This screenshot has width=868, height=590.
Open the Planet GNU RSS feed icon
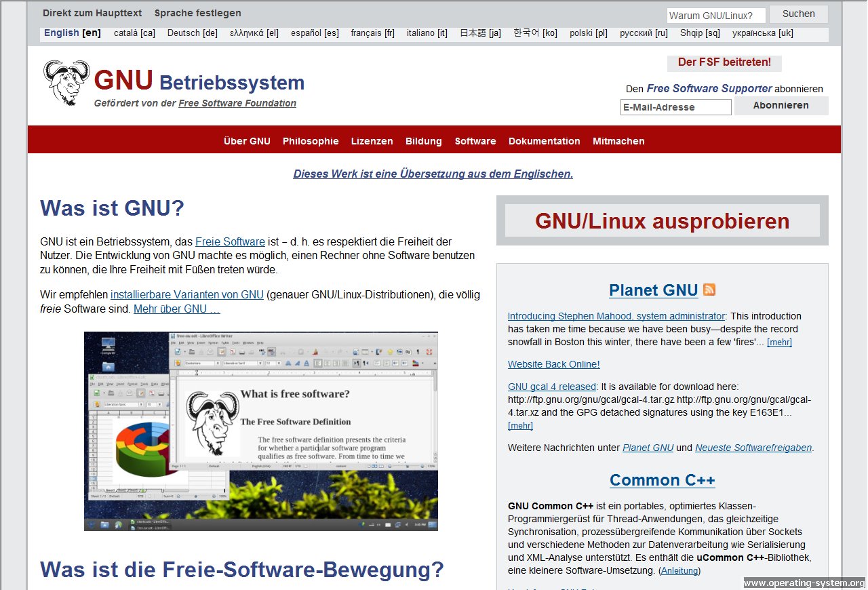tap(709, 290)
